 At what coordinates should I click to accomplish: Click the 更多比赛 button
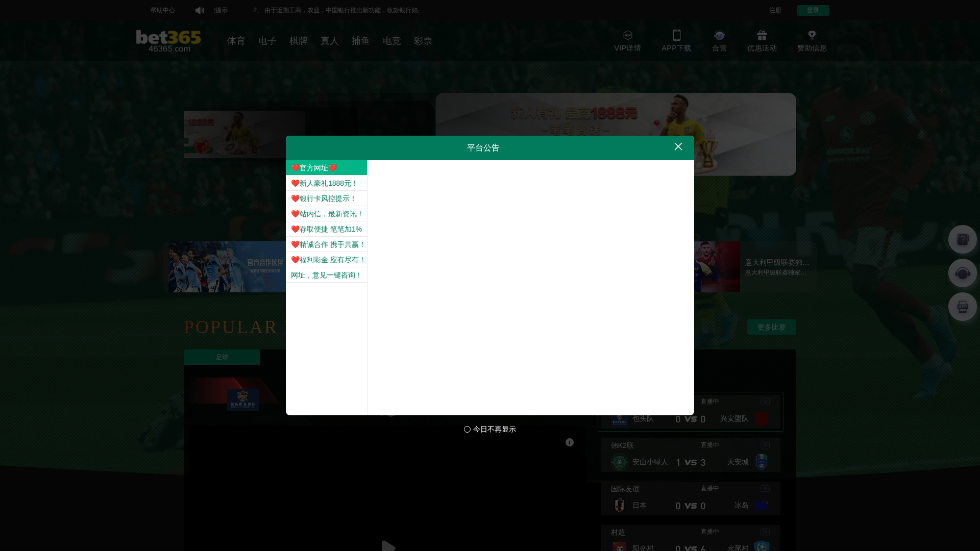[771, 327]
